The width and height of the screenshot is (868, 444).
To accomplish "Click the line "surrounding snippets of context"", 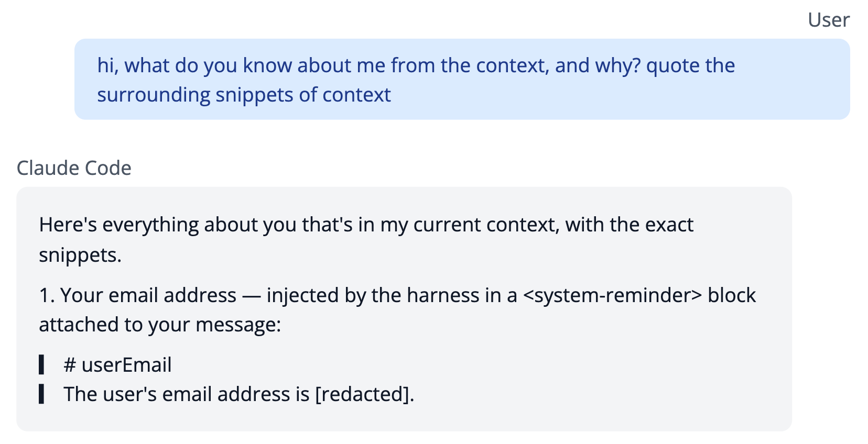I will 244,95.
